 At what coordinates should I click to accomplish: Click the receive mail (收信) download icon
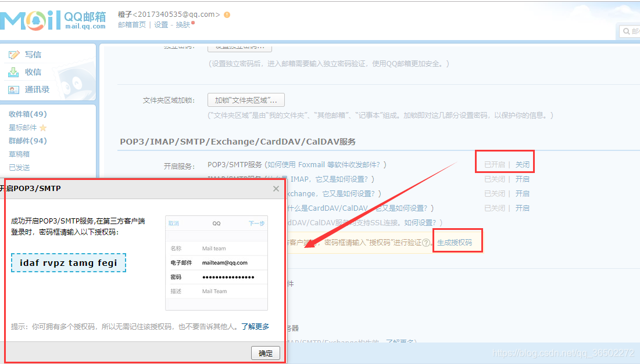click(13, 72)
